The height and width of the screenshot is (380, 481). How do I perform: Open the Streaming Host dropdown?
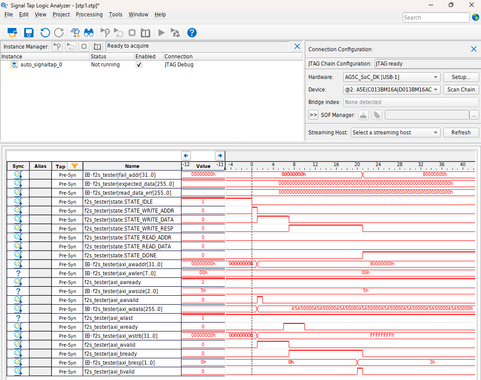[x=396, y=132]
